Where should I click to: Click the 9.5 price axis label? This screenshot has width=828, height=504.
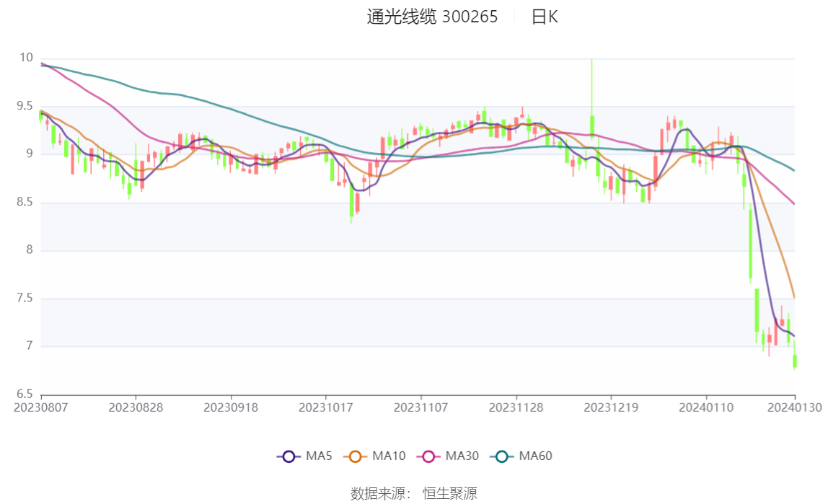26,106
